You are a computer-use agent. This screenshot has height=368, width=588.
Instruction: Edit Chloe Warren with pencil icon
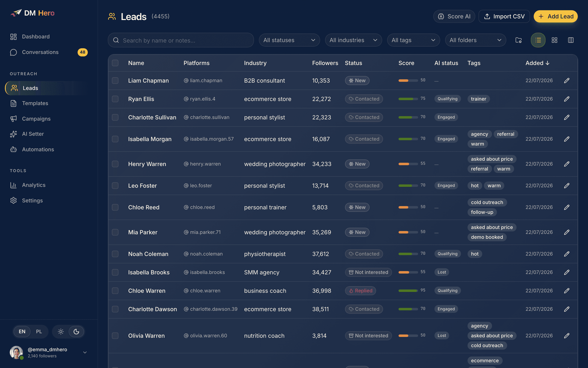(567, 291)
